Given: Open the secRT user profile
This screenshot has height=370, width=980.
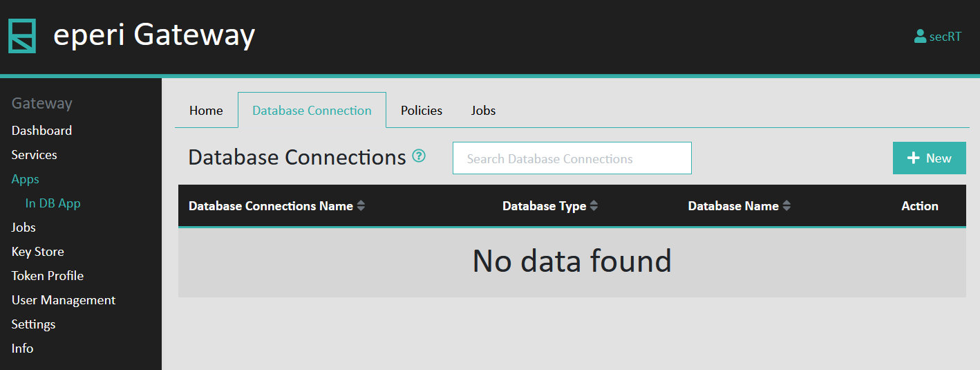Looking at the screenshot, I should click(x=937, y=37).
